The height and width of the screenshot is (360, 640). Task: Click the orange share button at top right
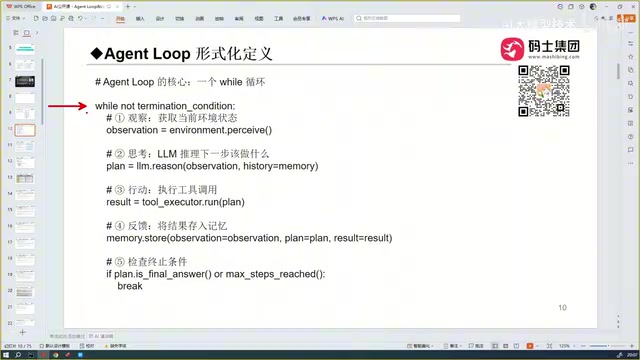(x=626, y=18)
